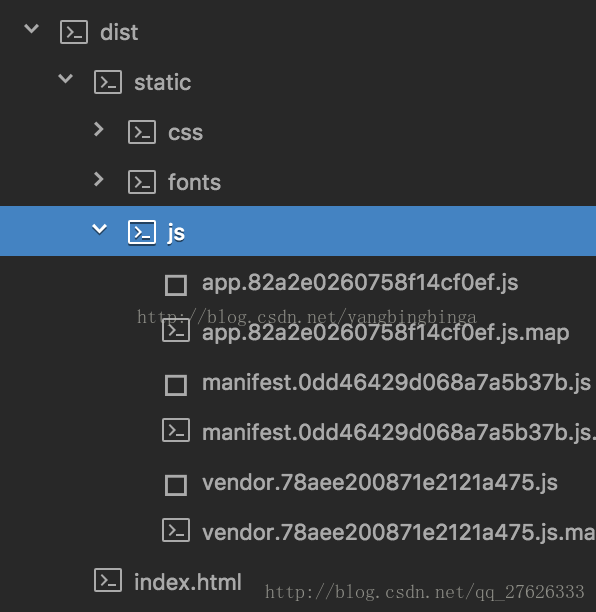
Task: Select vendor.78aee200871e2121a475.js file name
Action: click(x=380, y=482)
